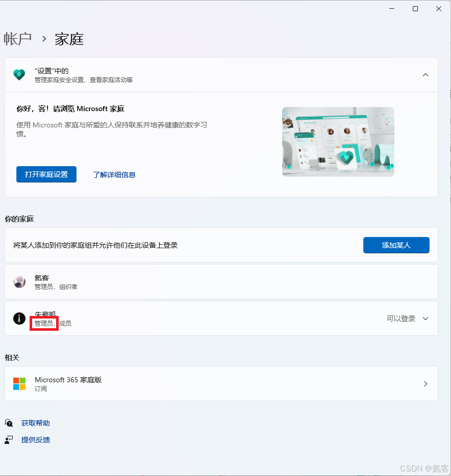This screenshot has height=476, width=451.
Task: Click the 你好，客! 请浏览 Microsoft 家庭 heading
Action: 70,109
